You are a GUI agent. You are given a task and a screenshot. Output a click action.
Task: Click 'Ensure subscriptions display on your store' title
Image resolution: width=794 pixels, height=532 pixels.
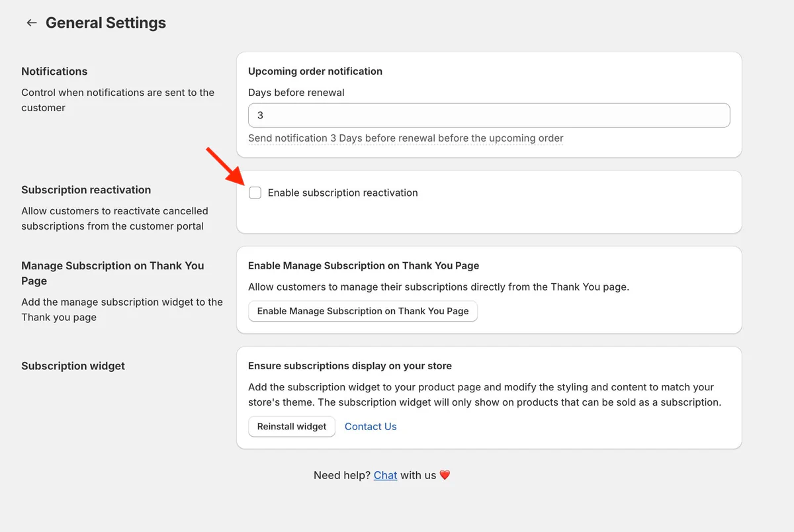[x=350, y=366]
